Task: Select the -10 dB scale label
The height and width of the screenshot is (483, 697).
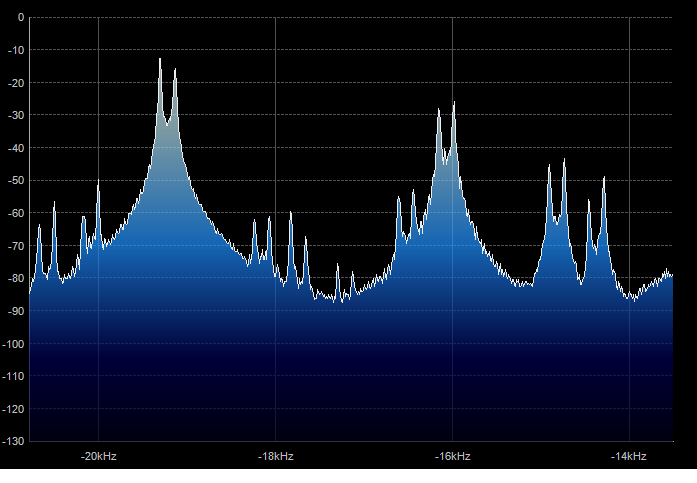Action: pos(16,50)
